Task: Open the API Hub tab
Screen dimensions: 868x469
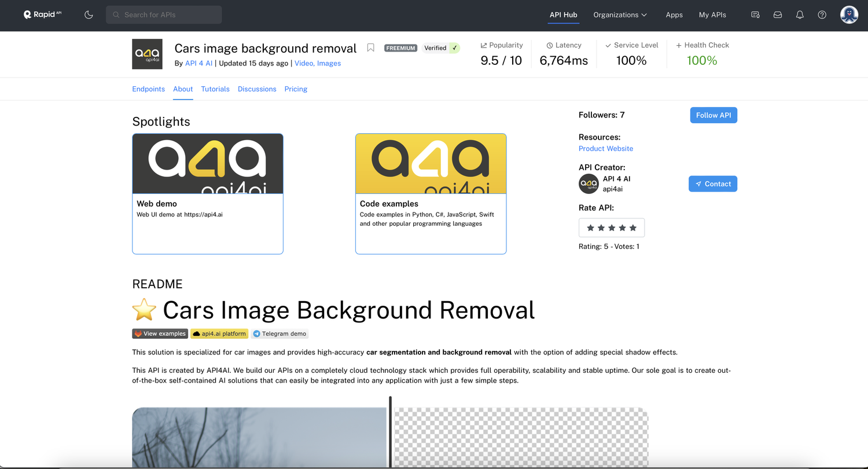Action: [564, 14]
